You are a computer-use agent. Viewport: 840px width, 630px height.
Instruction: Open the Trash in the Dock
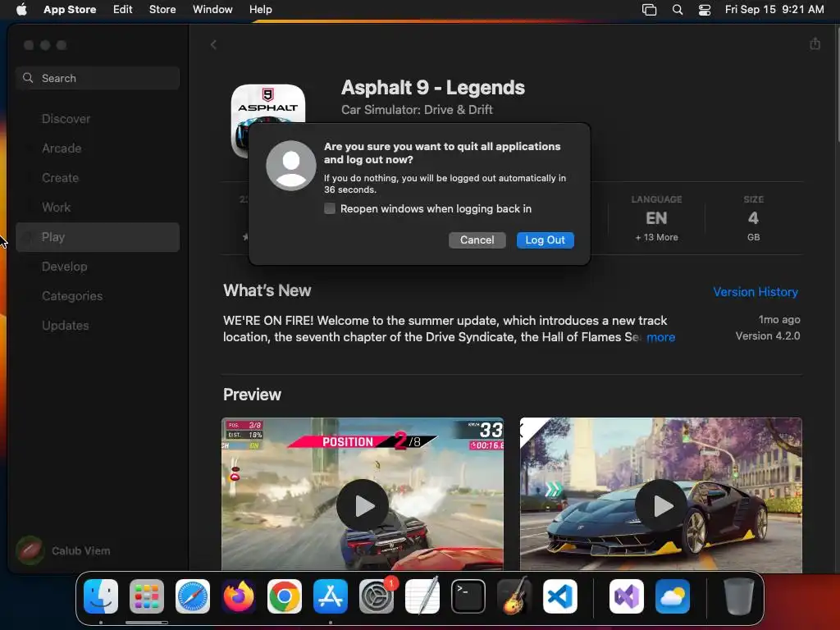(739, 596)
